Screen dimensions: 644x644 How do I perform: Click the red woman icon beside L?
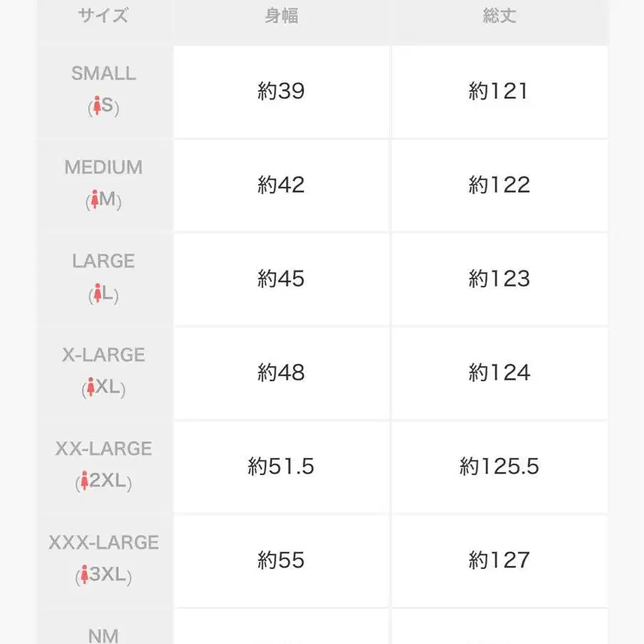[x=97, y=293]
